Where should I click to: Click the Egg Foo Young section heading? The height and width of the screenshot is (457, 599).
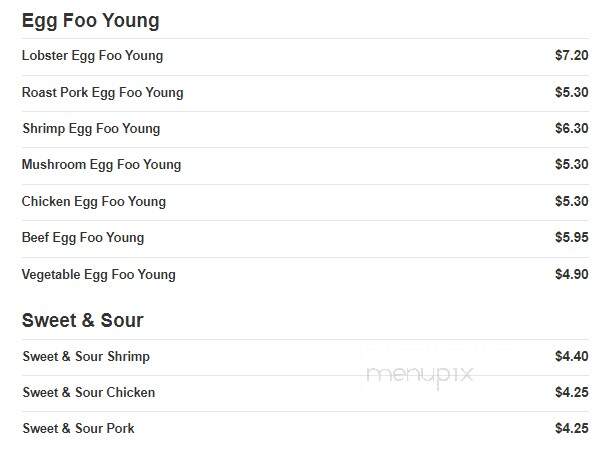[91, 21]
